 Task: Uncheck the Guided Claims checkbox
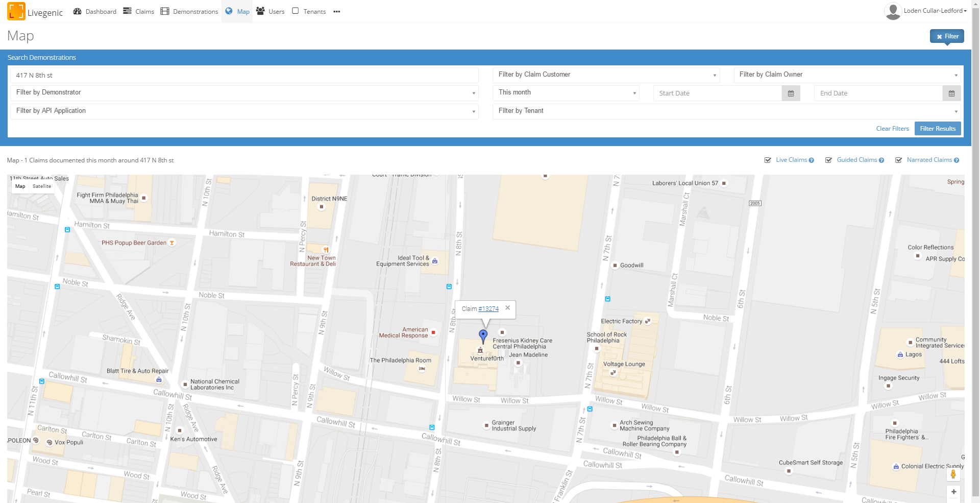click(828, 160)
